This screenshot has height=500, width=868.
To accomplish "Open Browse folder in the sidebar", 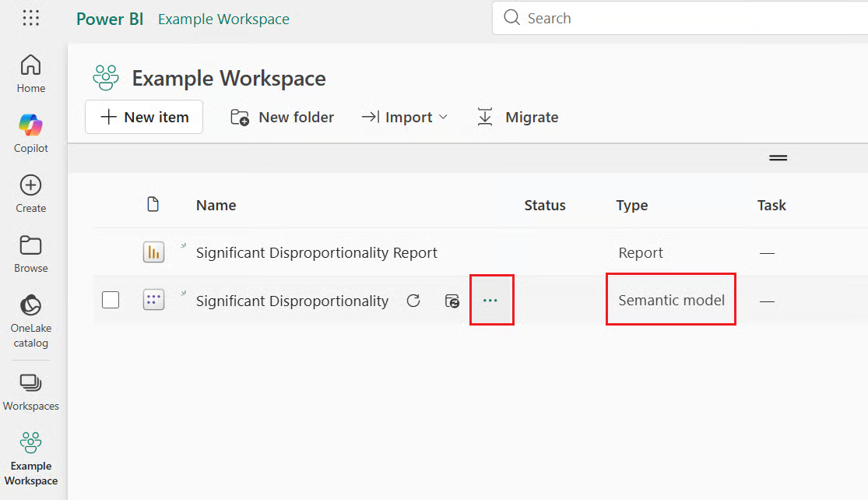I will click(x=31, y=254).
